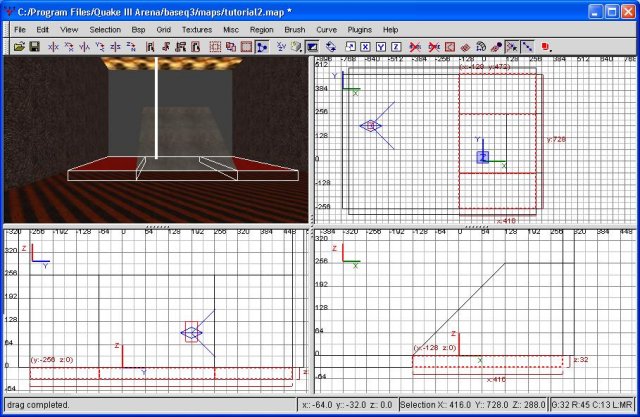Click the Select Partial Tall icon
Screen dimensions: 640x417
(x=181, y=47)
